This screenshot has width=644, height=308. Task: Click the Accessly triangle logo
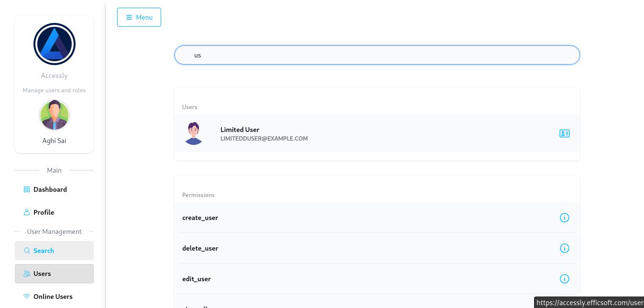pyautogui.click(x=55, y=44)
